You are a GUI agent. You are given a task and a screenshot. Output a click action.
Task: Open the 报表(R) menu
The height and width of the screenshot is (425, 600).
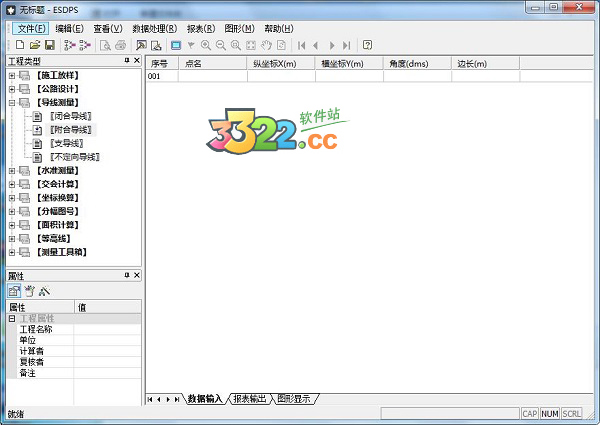pos(201,29)
